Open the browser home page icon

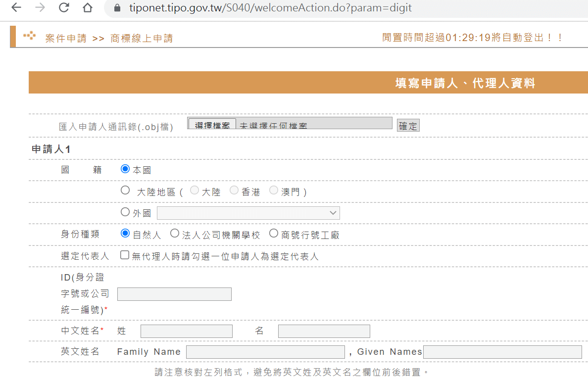click(x=88, y=7)
